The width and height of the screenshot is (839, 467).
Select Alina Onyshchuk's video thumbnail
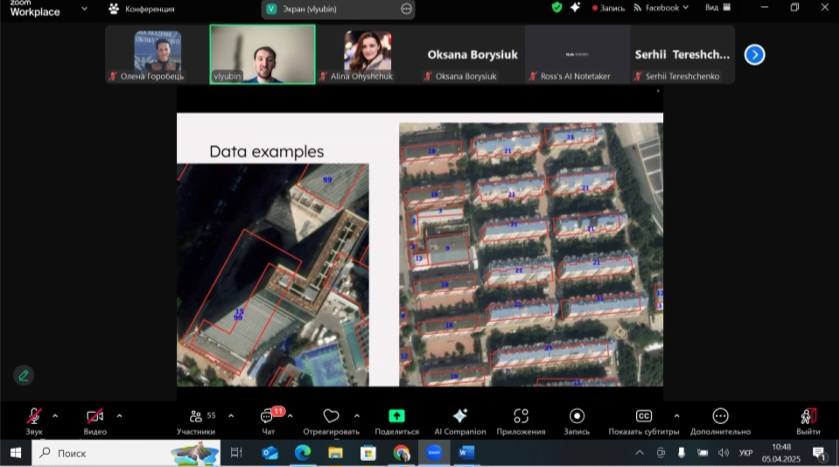coord(367,54)
